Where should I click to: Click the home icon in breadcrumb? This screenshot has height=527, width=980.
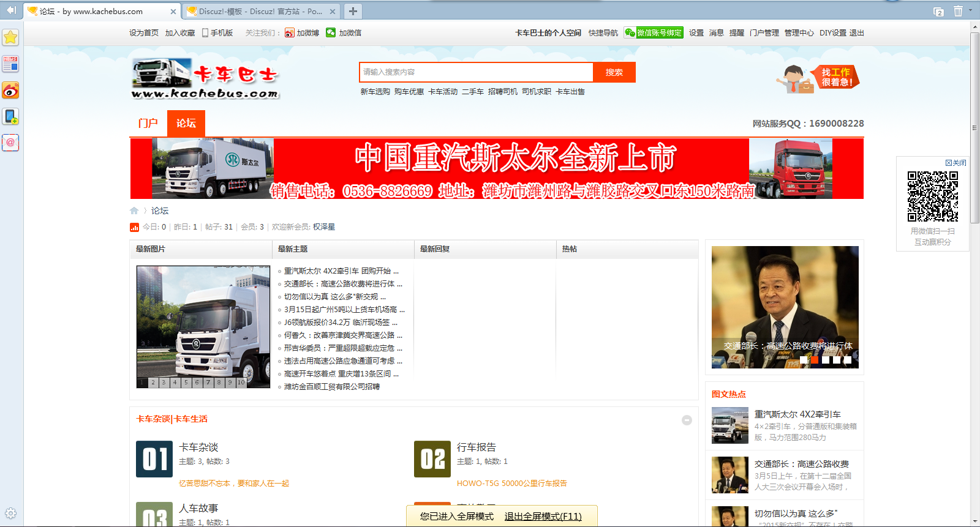(x=134, y=211)
